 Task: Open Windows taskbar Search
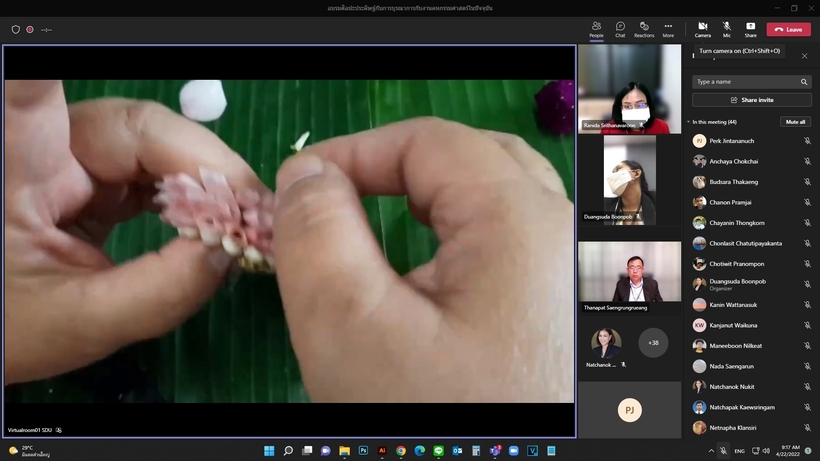pos(288,451)
